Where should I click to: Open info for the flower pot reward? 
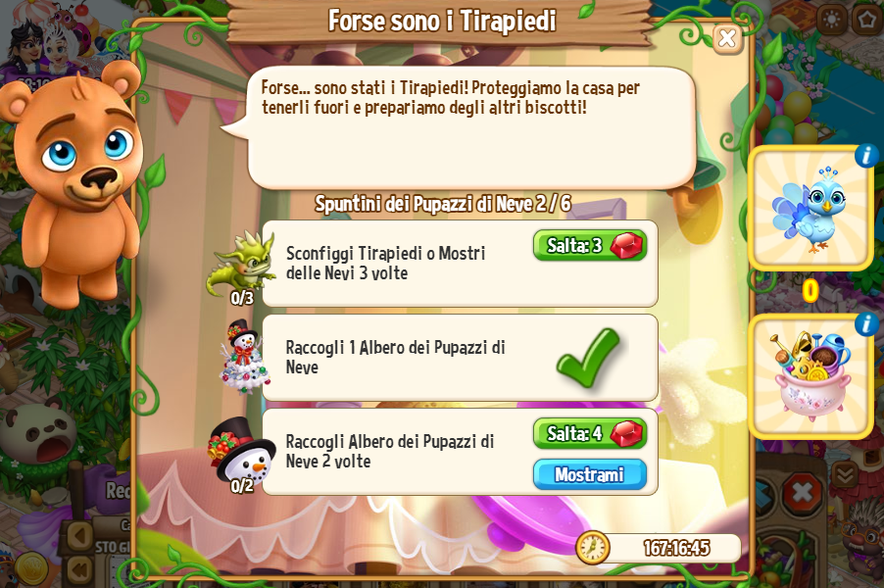(866, 324)
